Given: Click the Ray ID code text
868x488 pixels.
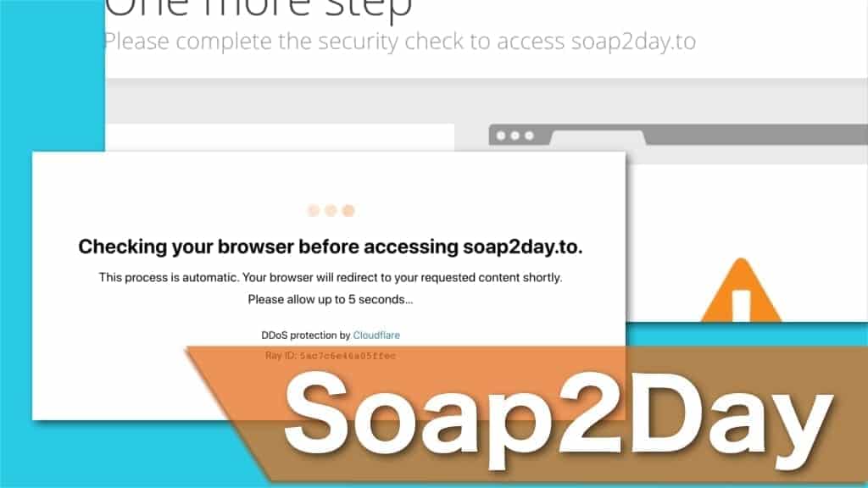Looking at the screenshot, I should tap(348, 356).
